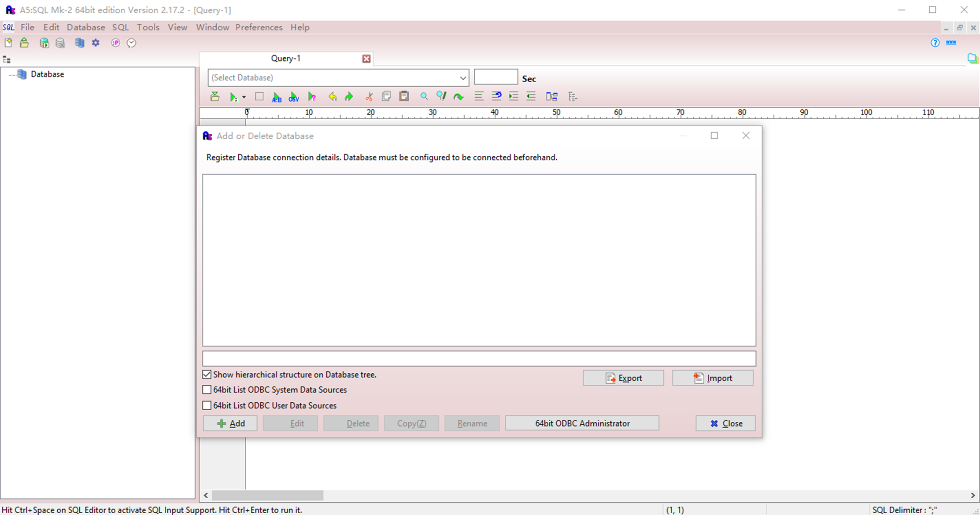Click the Sec timeout input field
Image resolution: width=980 pixels, height=515 pixels.
point(496,77)
